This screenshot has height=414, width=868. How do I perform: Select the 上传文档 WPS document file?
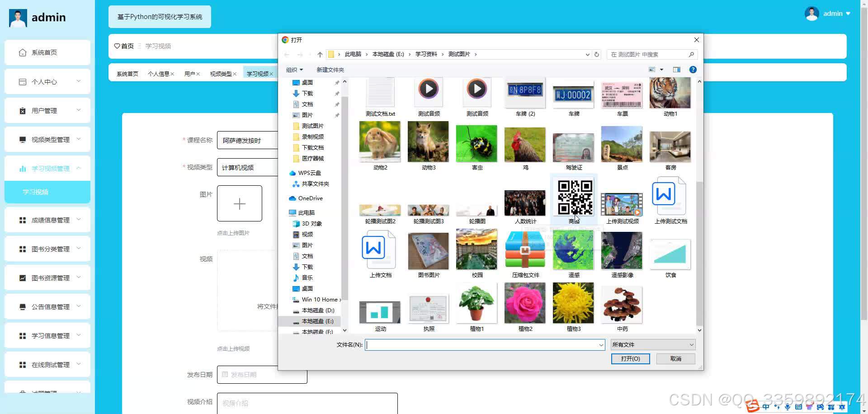(x=380, y=254)
